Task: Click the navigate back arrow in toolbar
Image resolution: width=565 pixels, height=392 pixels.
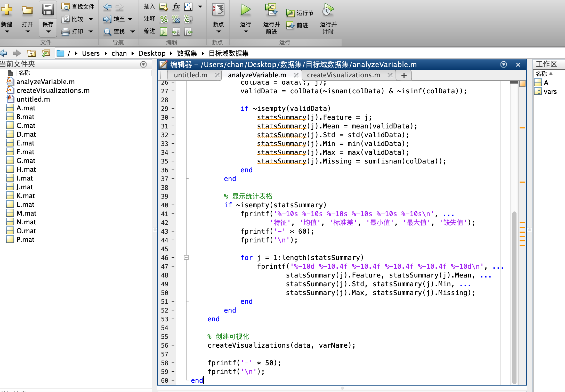Action: click(x=107, y=7)
